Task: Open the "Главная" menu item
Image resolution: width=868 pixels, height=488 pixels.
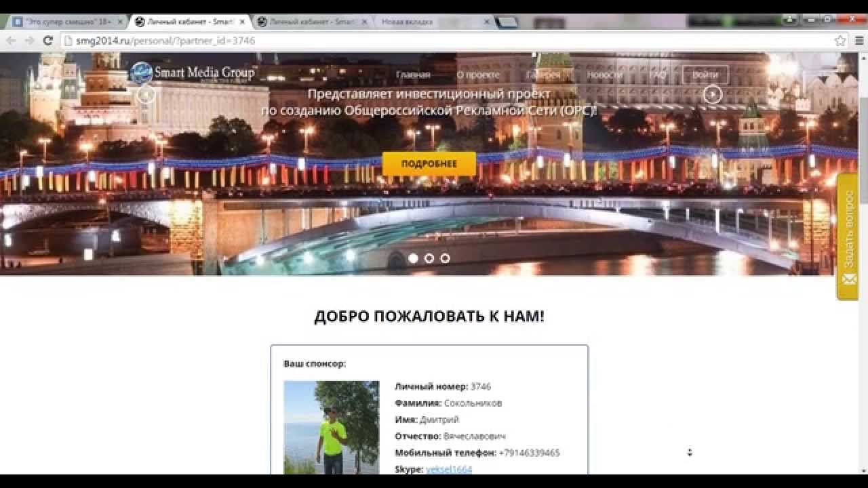Action: pos(413,75)
